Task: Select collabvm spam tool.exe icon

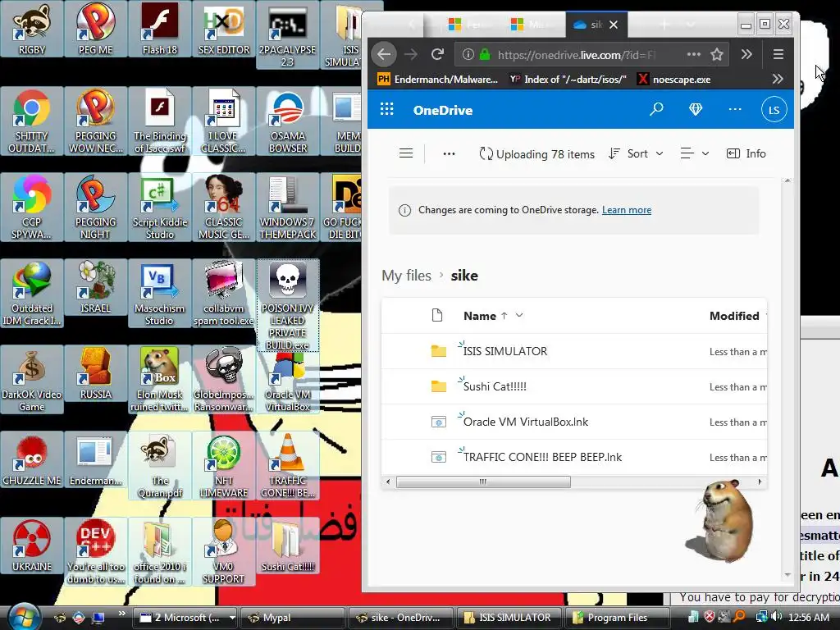Action: (224, 294)
